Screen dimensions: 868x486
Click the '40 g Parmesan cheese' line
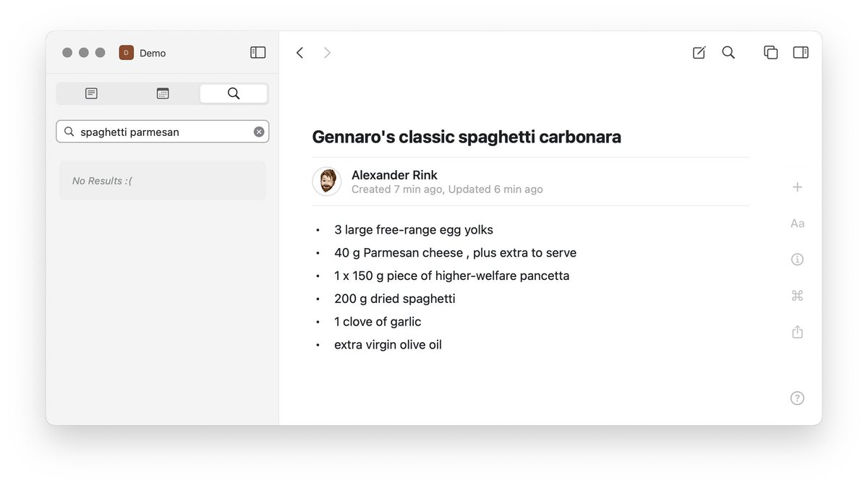click(456, 253)
